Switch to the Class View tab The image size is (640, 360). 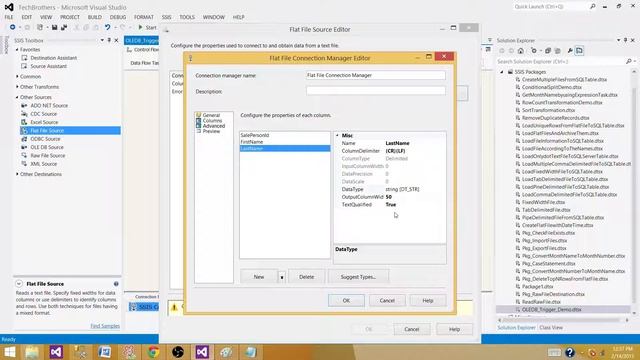coord(551,327)
